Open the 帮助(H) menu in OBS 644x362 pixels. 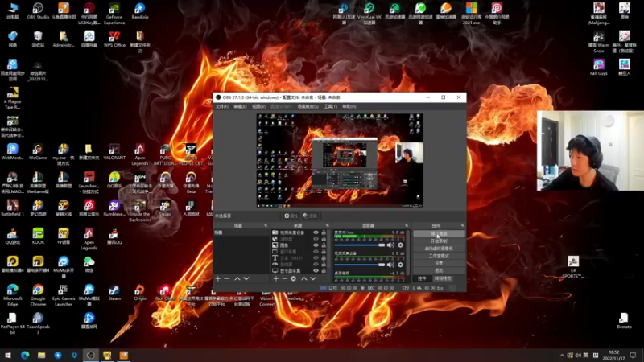point(349,107)
